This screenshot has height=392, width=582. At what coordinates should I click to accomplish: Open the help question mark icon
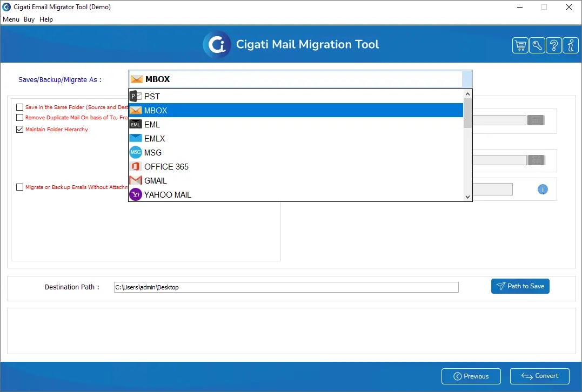point(554,45)
